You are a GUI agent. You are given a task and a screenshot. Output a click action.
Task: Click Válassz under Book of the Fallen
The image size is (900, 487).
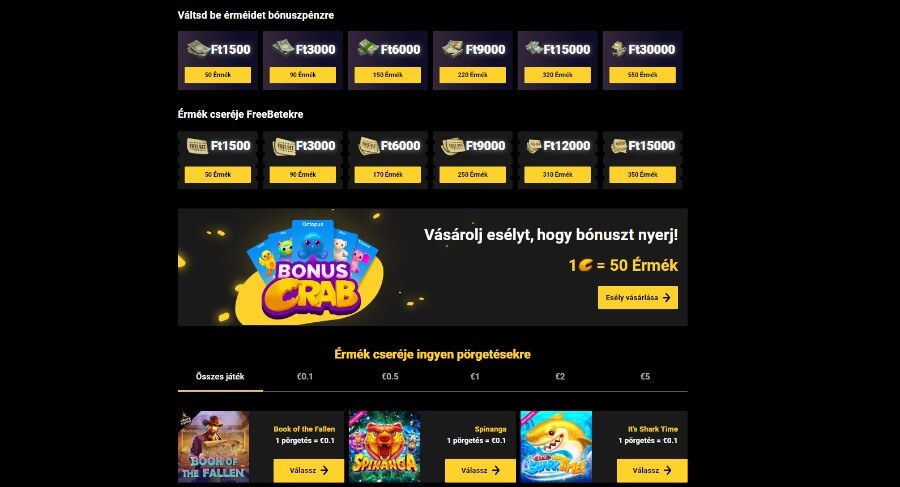(x=309, y=470)
